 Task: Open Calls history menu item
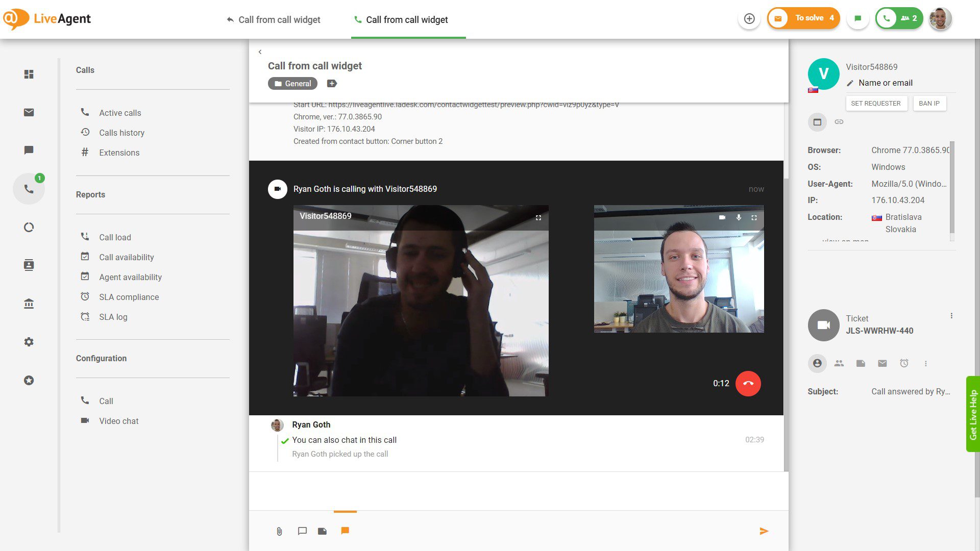121,133
